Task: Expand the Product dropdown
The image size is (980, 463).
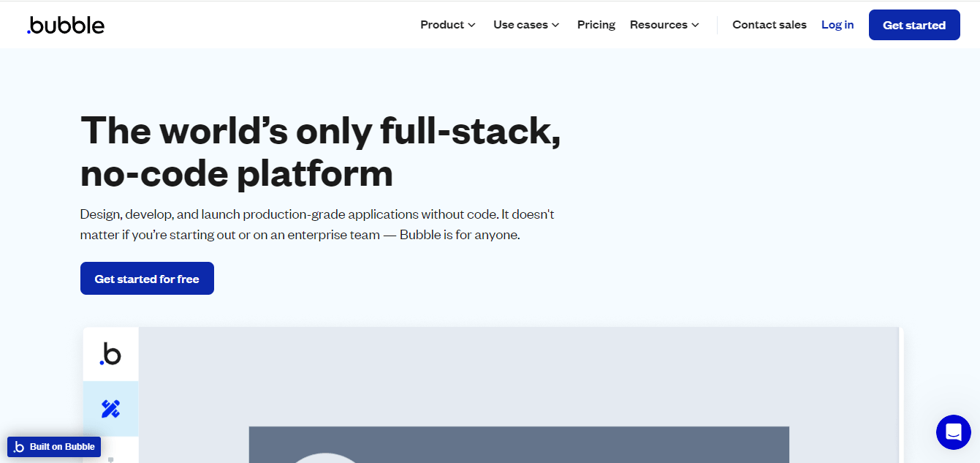Action: [447, 24]
